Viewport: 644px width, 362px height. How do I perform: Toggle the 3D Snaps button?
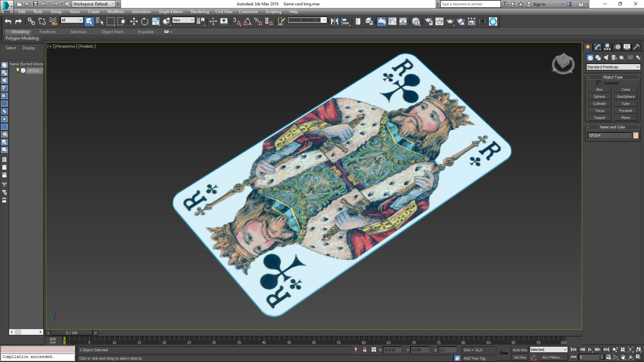(236, 21)
